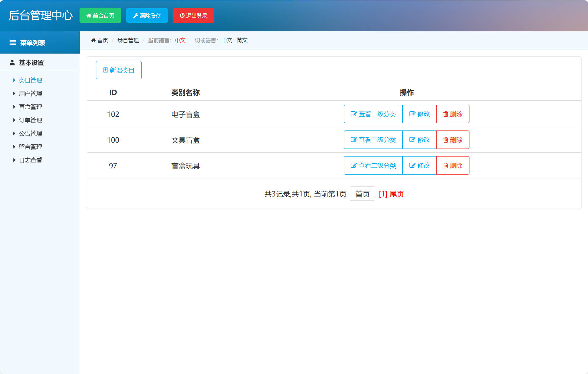
Task: Click the user icon beside 基本设置
Action: point(12,62)
